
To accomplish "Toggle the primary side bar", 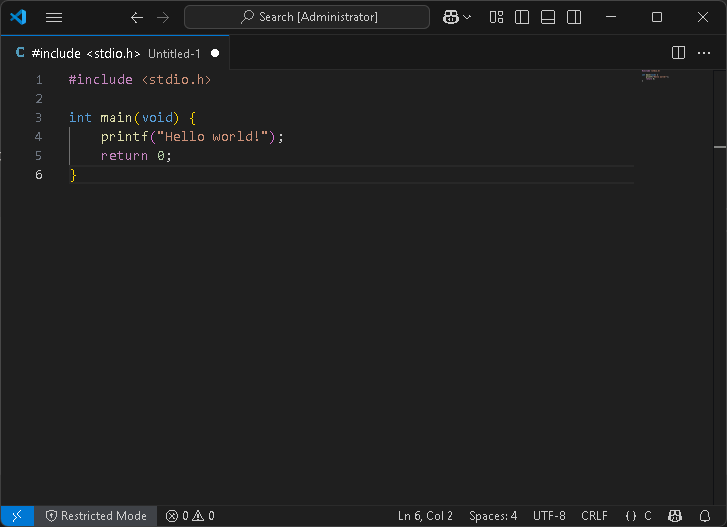I will click(522, 17).
